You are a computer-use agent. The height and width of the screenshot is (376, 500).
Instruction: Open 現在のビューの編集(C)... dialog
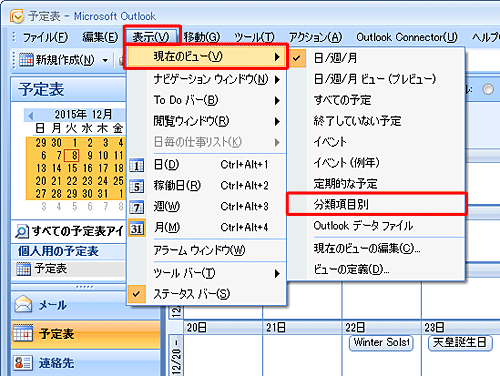pos(377,248)
